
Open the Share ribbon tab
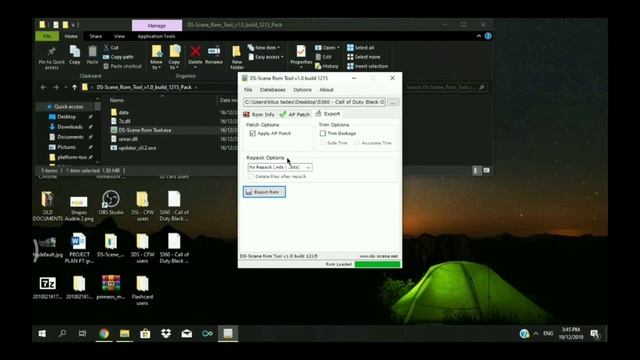click(96, 36)
